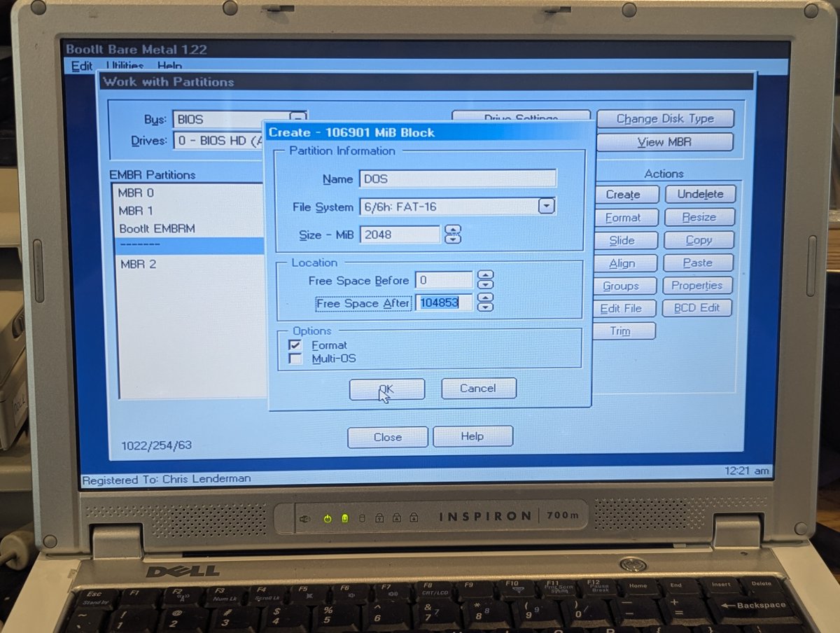This screenshot has height=633, width=840.
Task: Close the Work with Partitions window
Action: click(387, 437)
